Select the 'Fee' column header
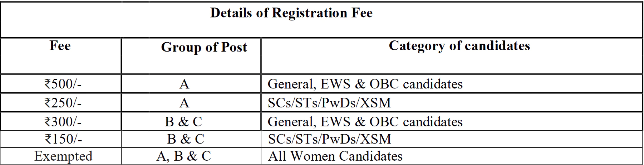644x165 pixels. (60, 46)
